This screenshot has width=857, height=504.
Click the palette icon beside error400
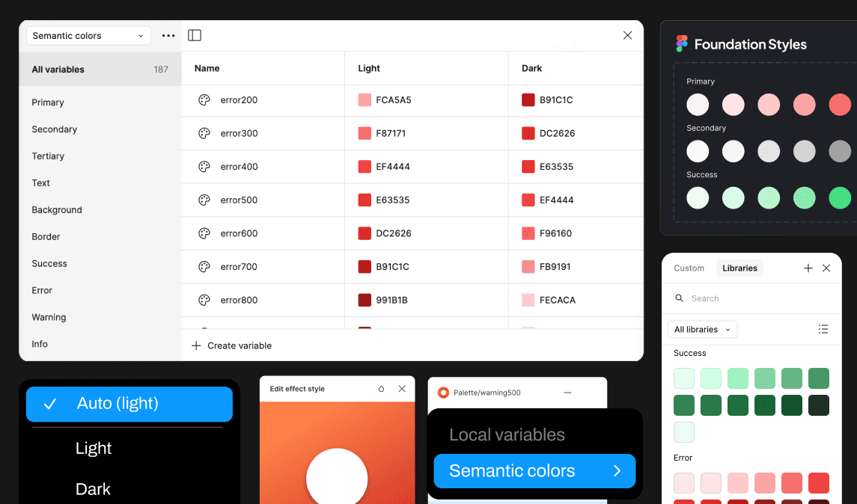coord(204,167)
